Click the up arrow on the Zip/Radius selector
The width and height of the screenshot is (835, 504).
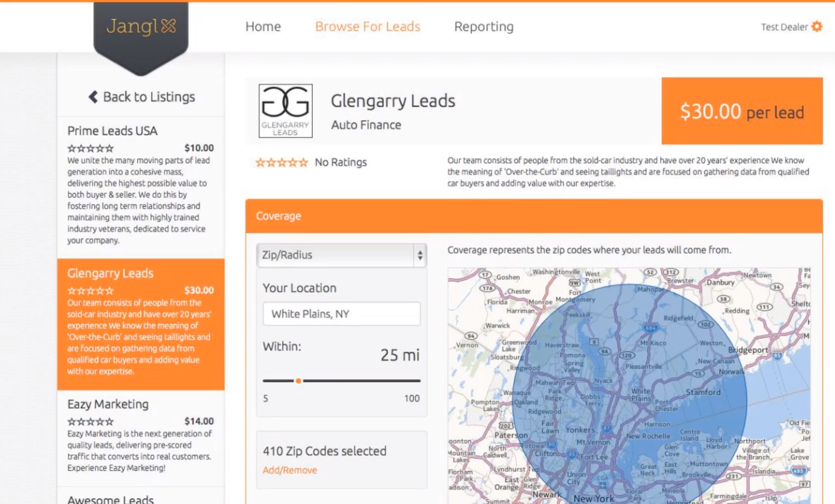tap(419, 252)
